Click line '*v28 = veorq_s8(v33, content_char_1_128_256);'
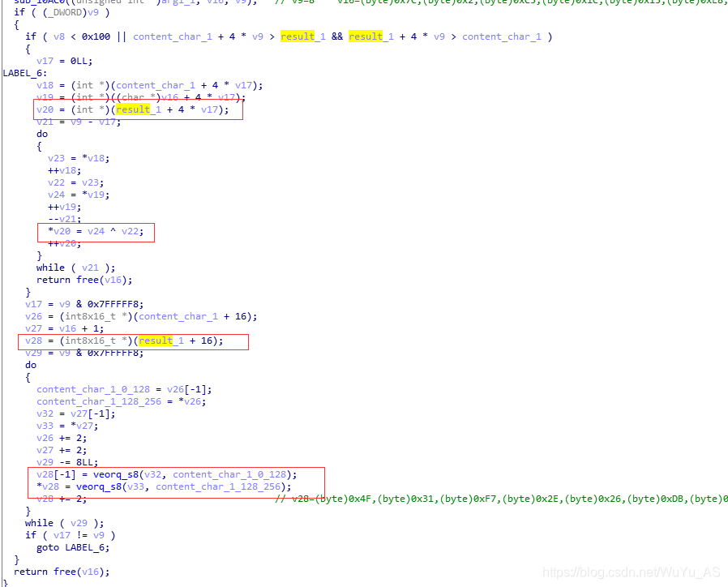 point(164,486)
